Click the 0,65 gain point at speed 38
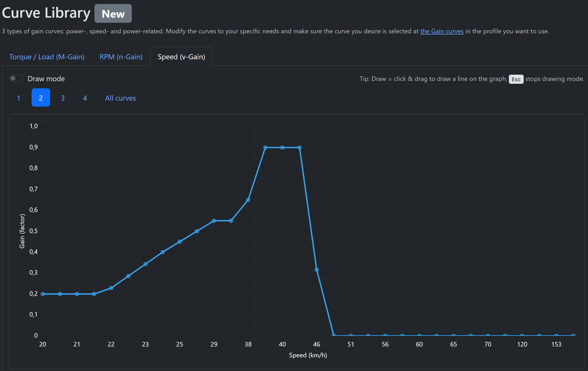This screenshot has height=371, width=588. coord(248,200)
